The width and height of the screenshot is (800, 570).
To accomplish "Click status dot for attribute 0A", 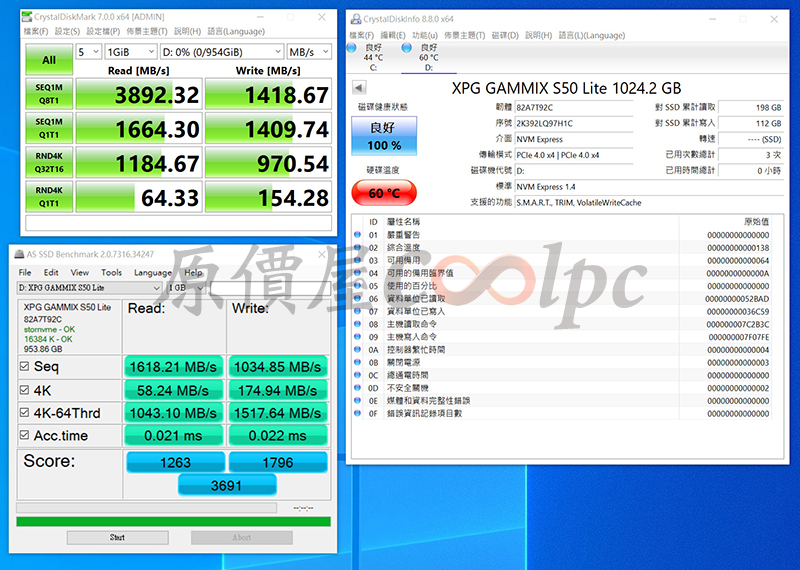I will [357, 350].
